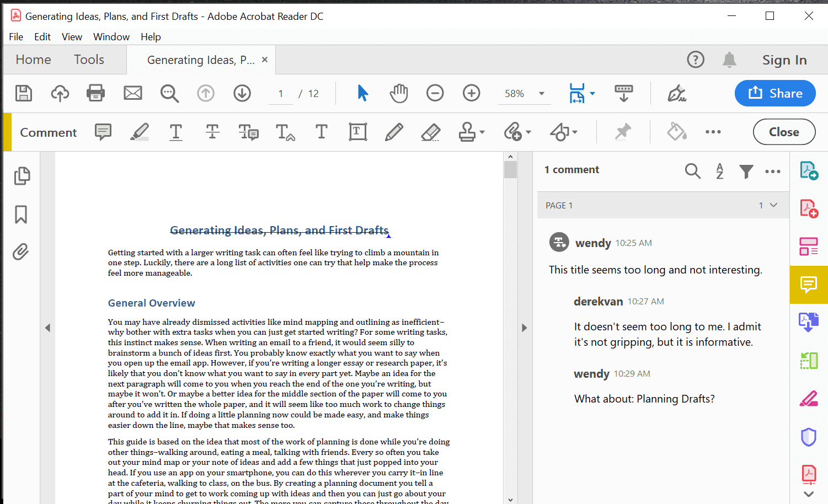
Task: Switch to the Tools tab
Action: [89, 60]
